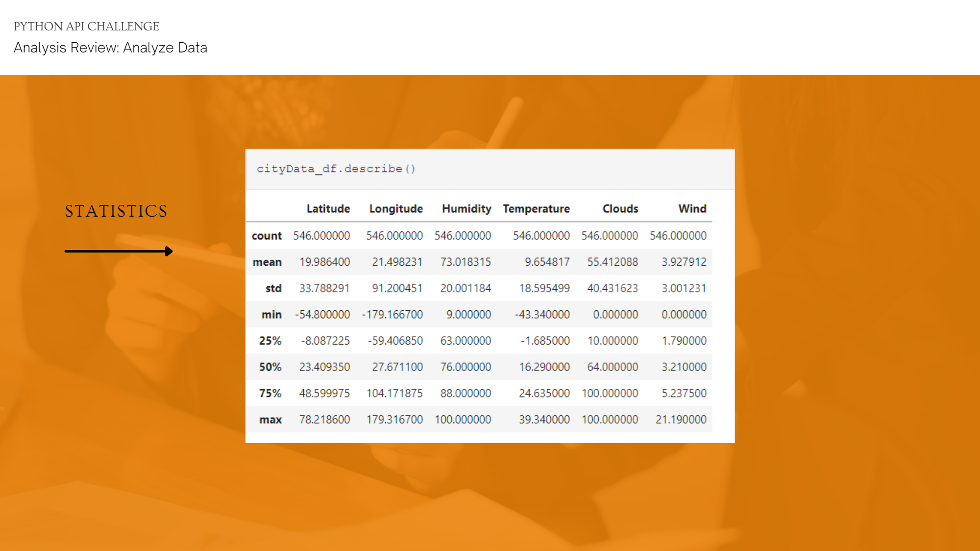Viewport: 980px width, 551px height.
Task: Click the min row label
Action: tap(271, 315)
